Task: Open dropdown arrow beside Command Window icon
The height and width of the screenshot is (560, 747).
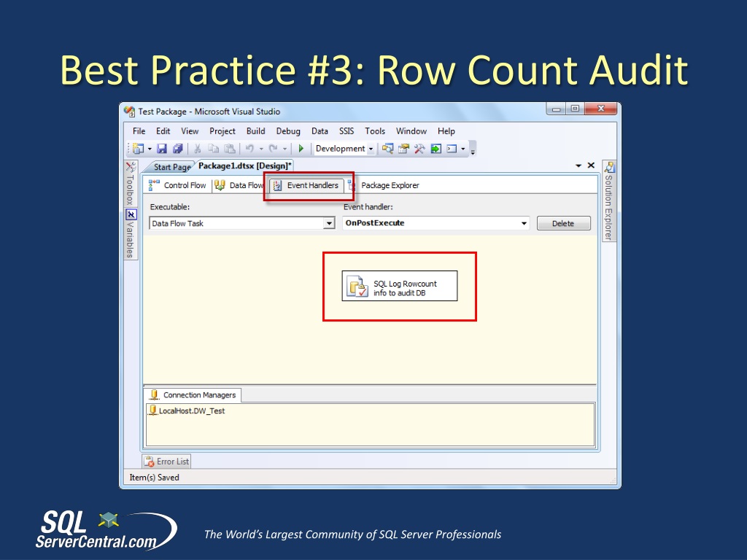Action: (463, 149)
